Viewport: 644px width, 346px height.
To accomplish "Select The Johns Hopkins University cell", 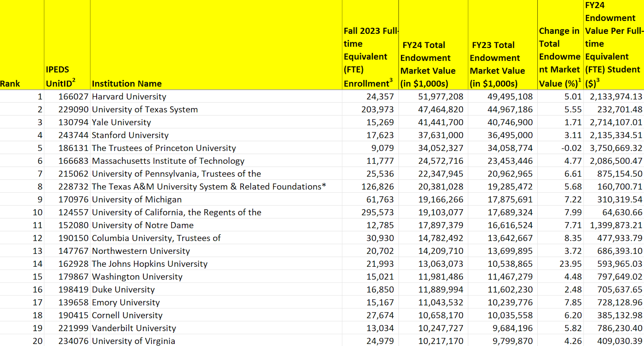I will pyautogui.click(x=216, y=264).
